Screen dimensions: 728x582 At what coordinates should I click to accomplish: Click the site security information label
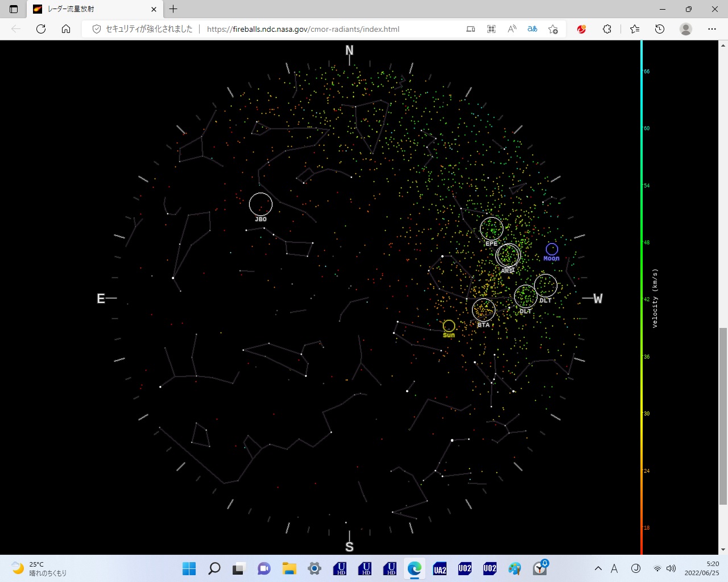coord(143,29)
